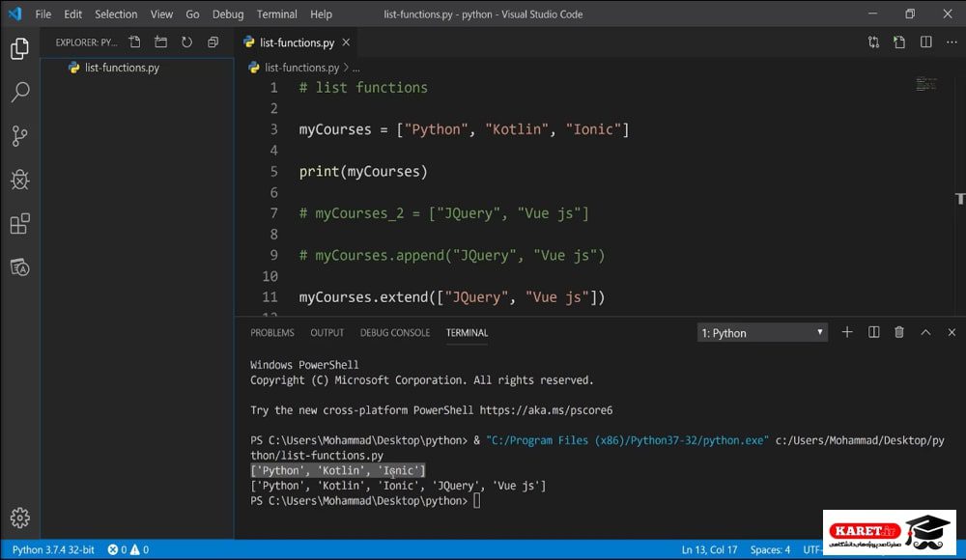Click the highlighted output ['Python', 'Kotlin', 'Ionic']
This screenshot has width=966, height=560.
[x=337, y=470]
